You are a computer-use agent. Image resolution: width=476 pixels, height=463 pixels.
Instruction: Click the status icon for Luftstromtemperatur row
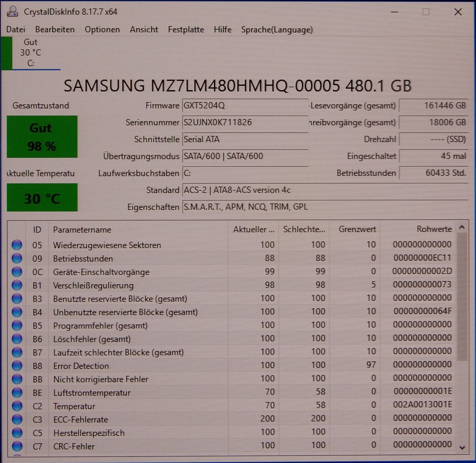pyautogui.click(x=17, y=392)
